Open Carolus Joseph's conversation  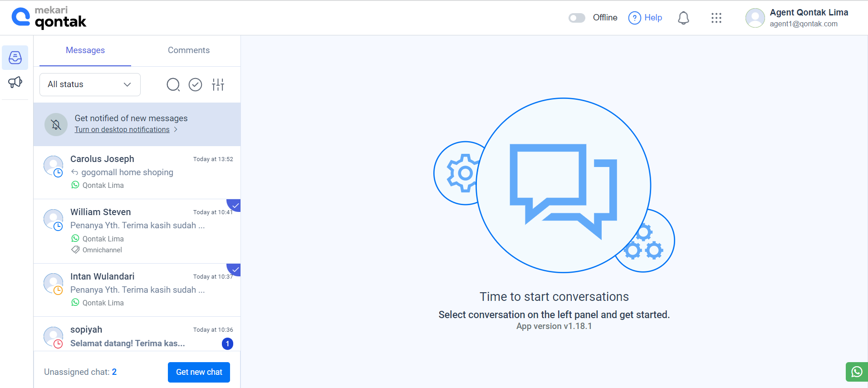pos(137,172)
